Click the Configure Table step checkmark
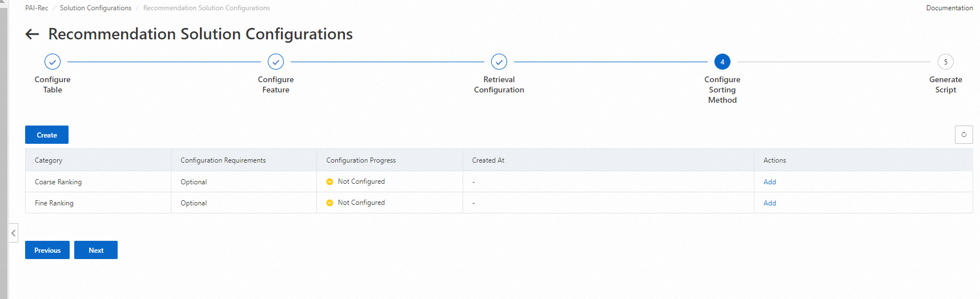This screenshot has width=980, height=299. (x=53, y=62)
